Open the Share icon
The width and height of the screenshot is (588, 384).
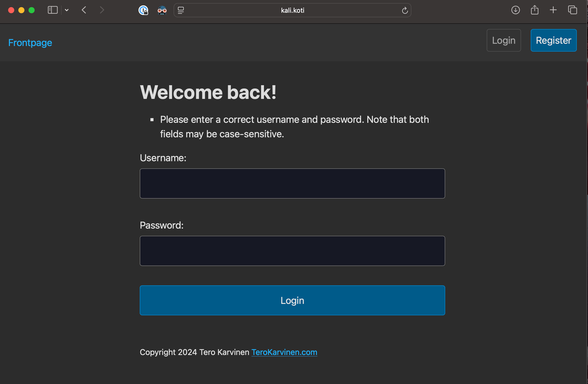click(535, 10)
